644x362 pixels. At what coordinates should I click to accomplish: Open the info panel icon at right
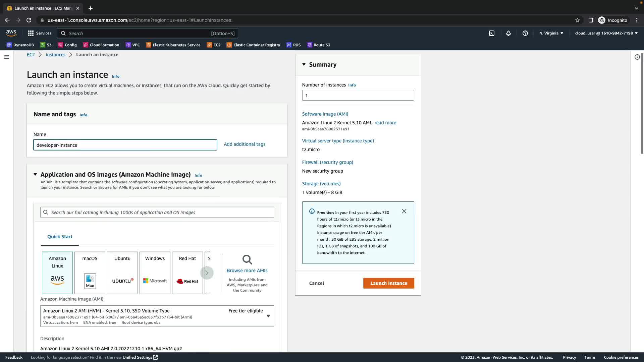(x=637, y=57)
